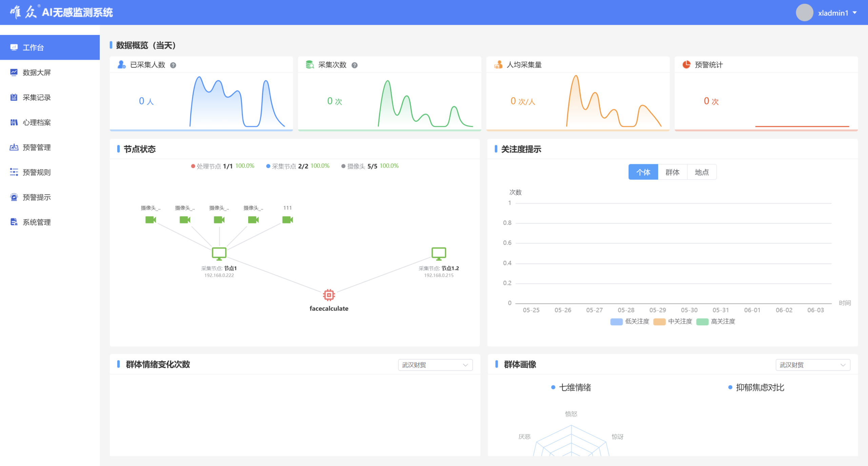Screen dimensions: 868x466
Task: Click the 愤怒 radar axis label
Action: pos(571,414)
